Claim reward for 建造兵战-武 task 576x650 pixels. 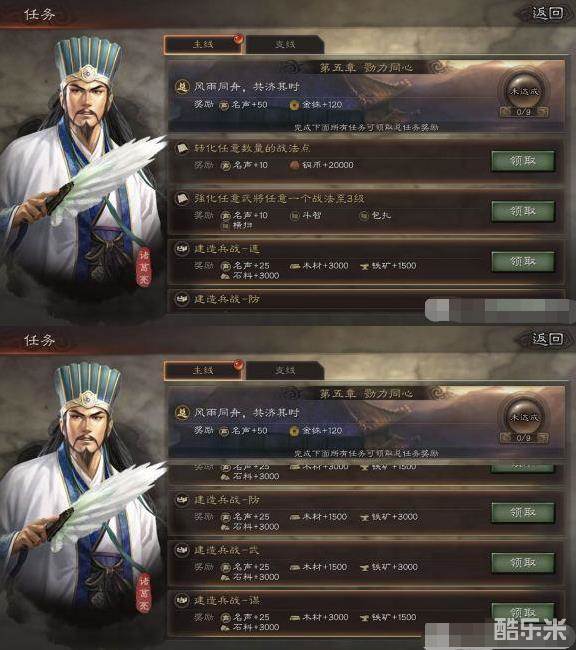pos(523,563)
